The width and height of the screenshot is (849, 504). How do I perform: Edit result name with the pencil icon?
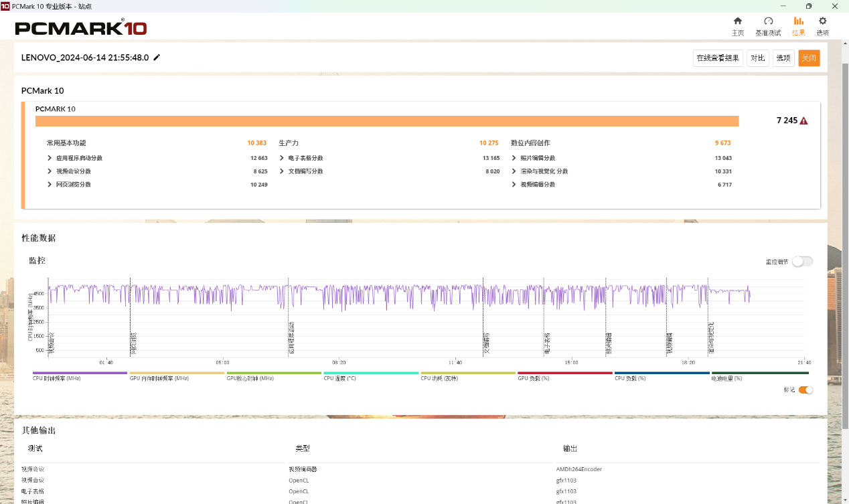(x=157, y=58)
